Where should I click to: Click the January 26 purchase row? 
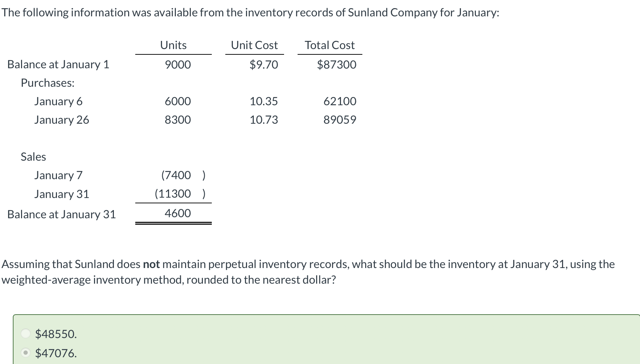(62, 120)
